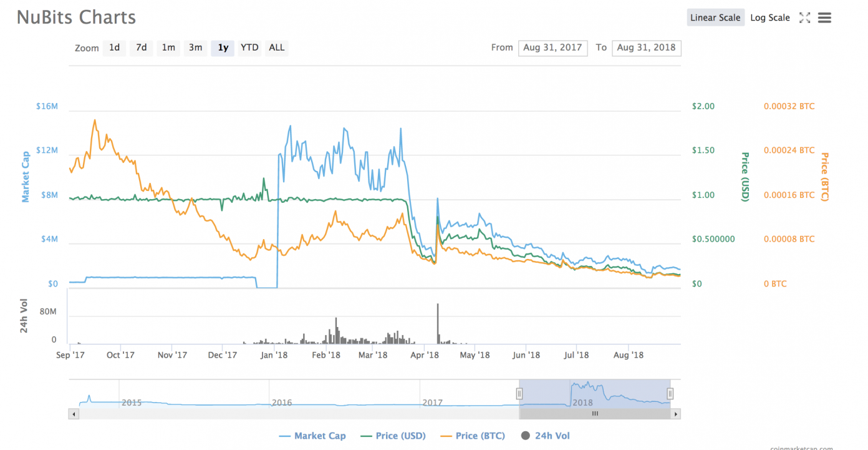Click the 0.00032 BTC axis label
868x450 pixels.
click(x=789, y=106)
